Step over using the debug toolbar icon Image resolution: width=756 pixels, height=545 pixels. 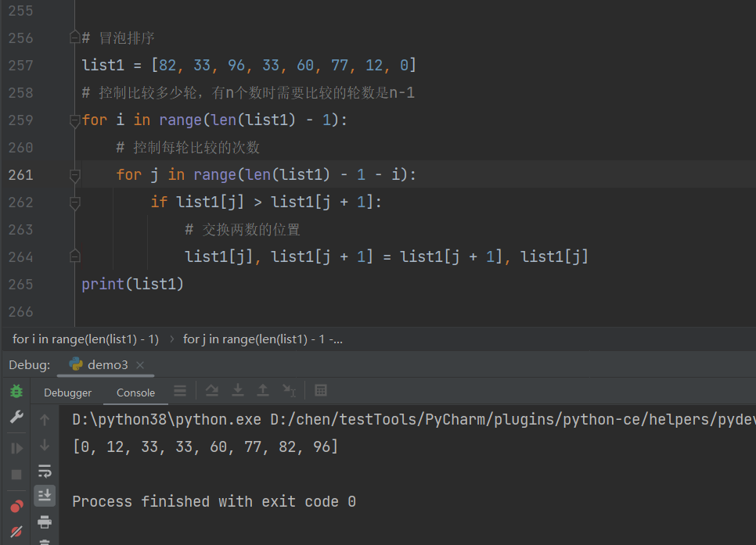[212, 391]
